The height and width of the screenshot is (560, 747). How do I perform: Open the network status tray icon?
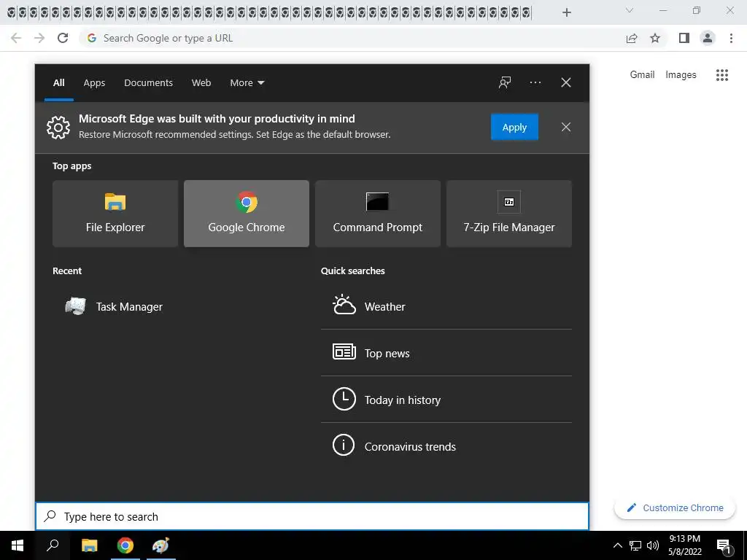[x=635, y=545]
